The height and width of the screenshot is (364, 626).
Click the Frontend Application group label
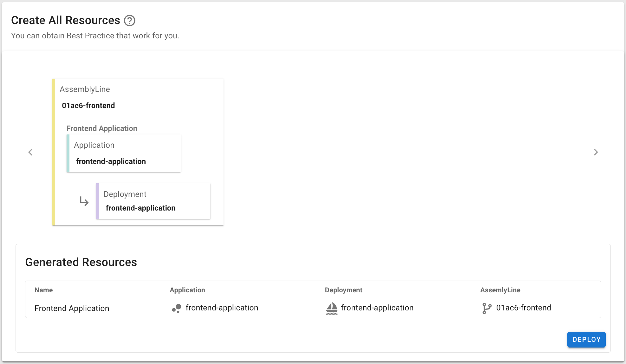(102, 128)
